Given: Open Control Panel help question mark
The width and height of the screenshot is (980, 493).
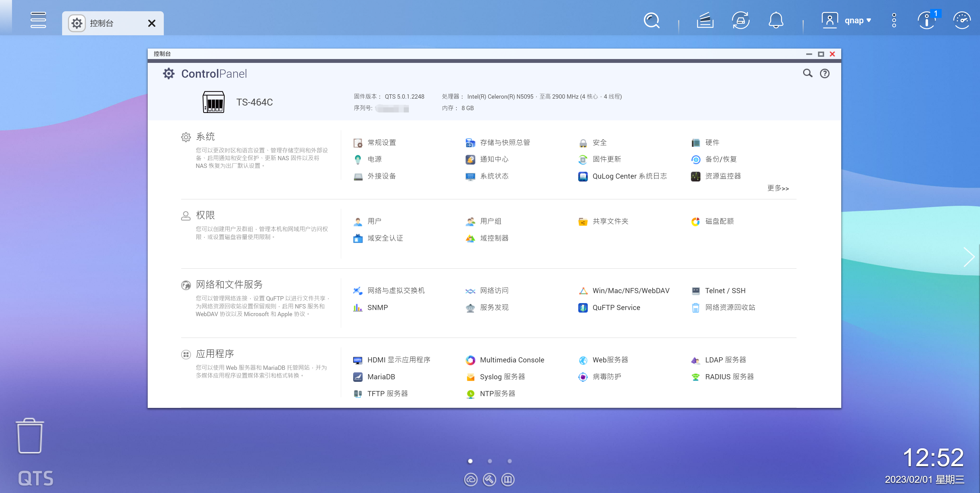Looking at the screenshot, I should click(824, 73).
